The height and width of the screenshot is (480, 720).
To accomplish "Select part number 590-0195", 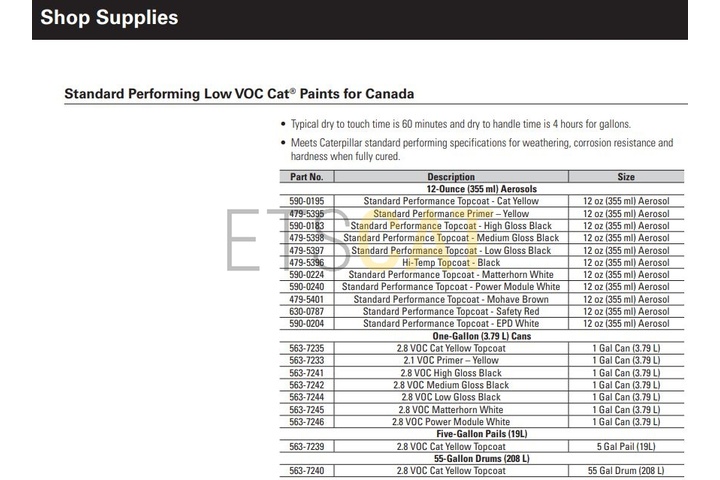I will click(x=306, y=201).
